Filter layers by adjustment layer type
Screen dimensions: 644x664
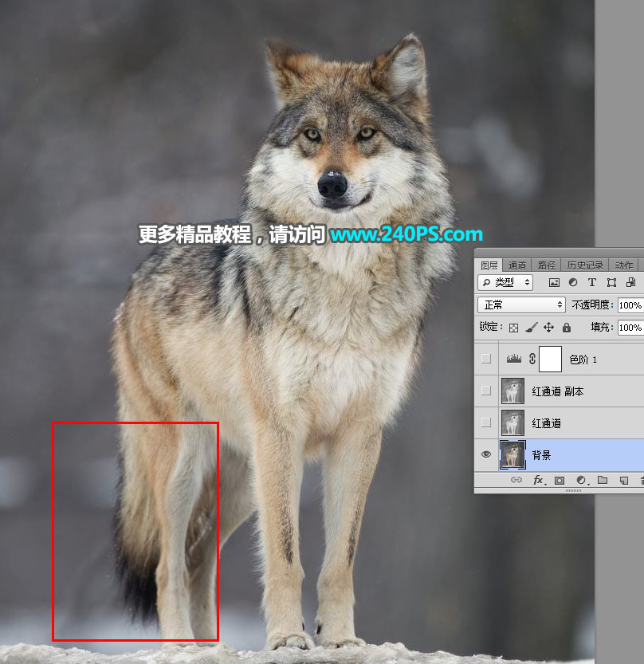point(571,282)
